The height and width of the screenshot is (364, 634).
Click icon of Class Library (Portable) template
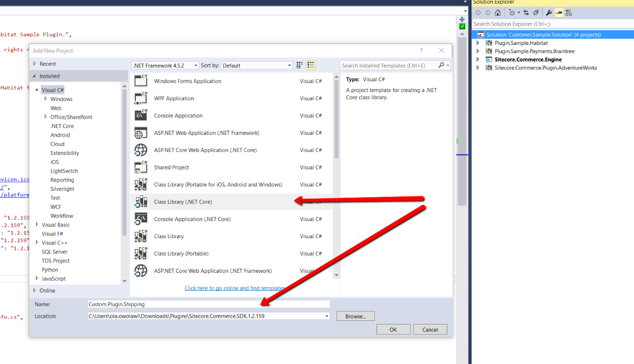[x=141, y=253]
